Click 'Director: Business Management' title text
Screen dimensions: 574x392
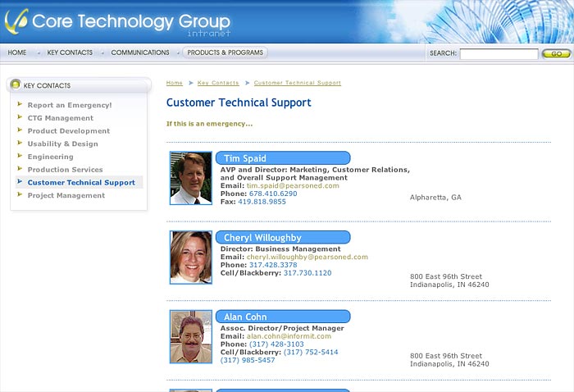280,248
